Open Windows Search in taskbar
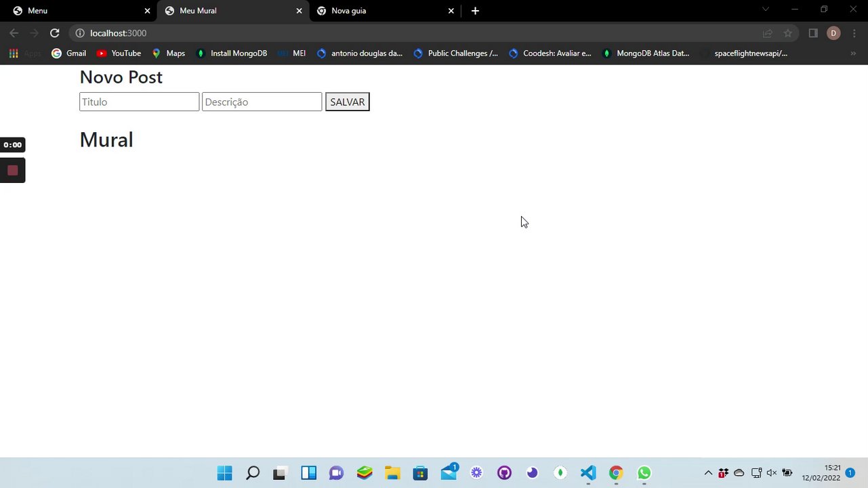Screen dimensions: 868x488 (x=253, y=473)
